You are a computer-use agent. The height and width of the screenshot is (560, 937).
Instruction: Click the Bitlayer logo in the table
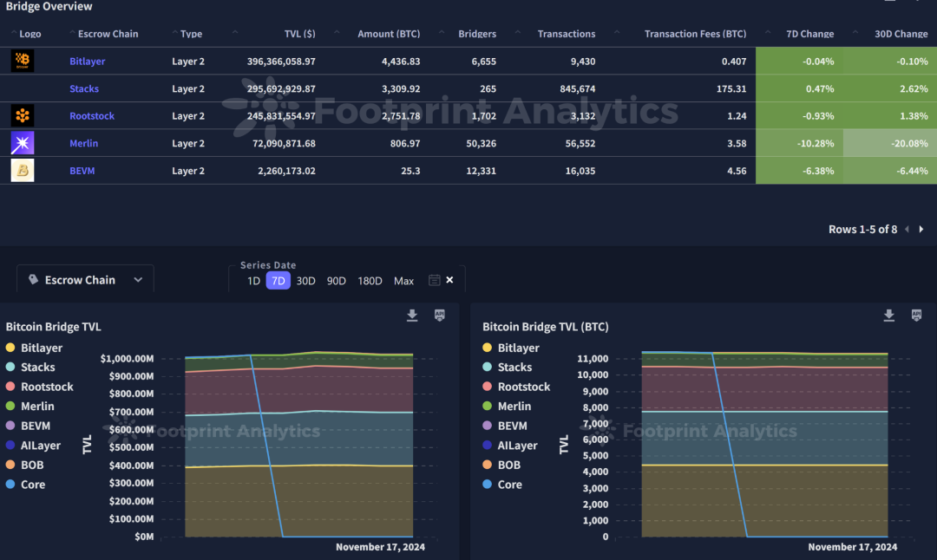[23, 61]
